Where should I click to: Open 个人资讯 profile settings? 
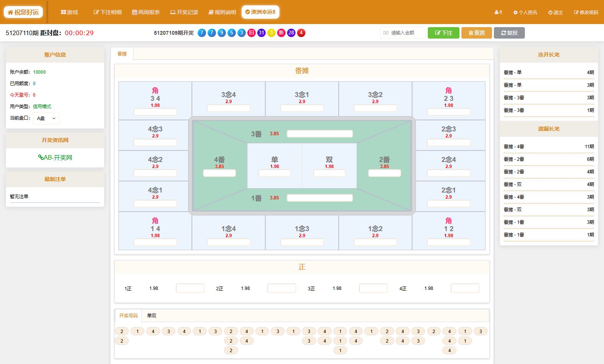(525, 12)
